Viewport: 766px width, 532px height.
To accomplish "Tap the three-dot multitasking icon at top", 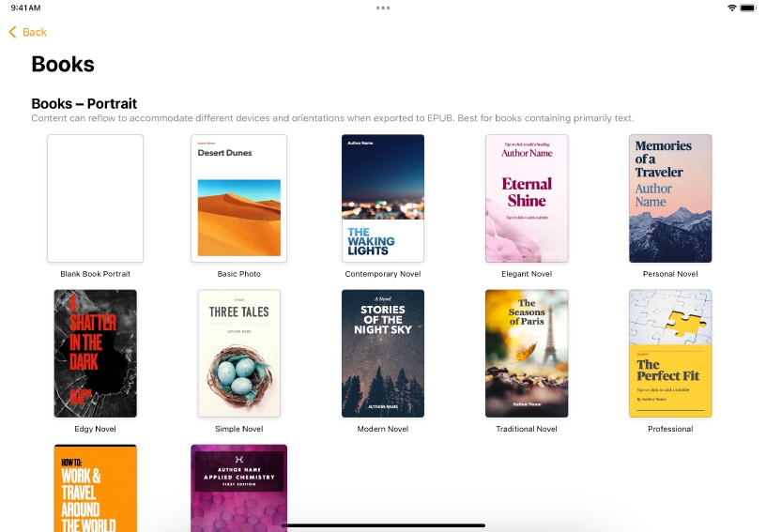I will click(x=383, y=8).
